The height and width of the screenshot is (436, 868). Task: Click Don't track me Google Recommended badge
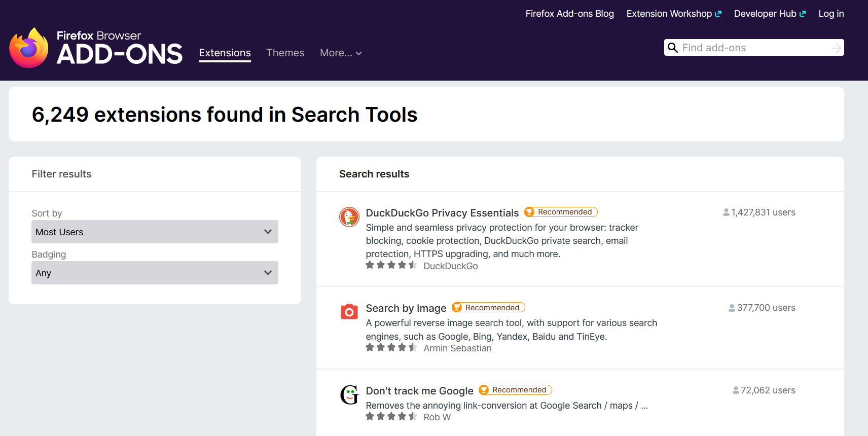(515, 390)
